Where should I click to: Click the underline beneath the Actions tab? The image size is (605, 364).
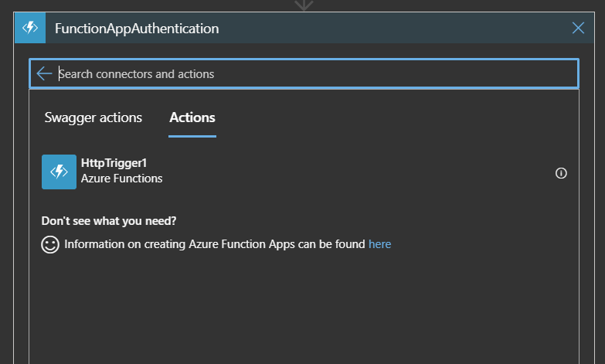coord(192,136)
